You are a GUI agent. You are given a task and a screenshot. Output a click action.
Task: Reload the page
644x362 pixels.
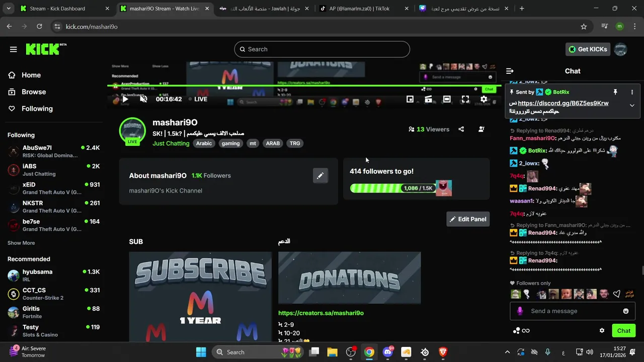point(39,27)
